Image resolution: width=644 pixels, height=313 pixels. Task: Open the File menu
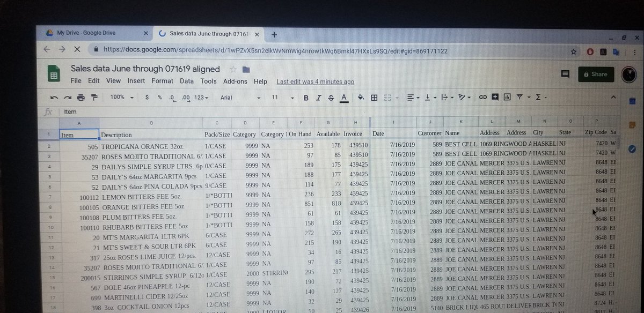[76, 81]
